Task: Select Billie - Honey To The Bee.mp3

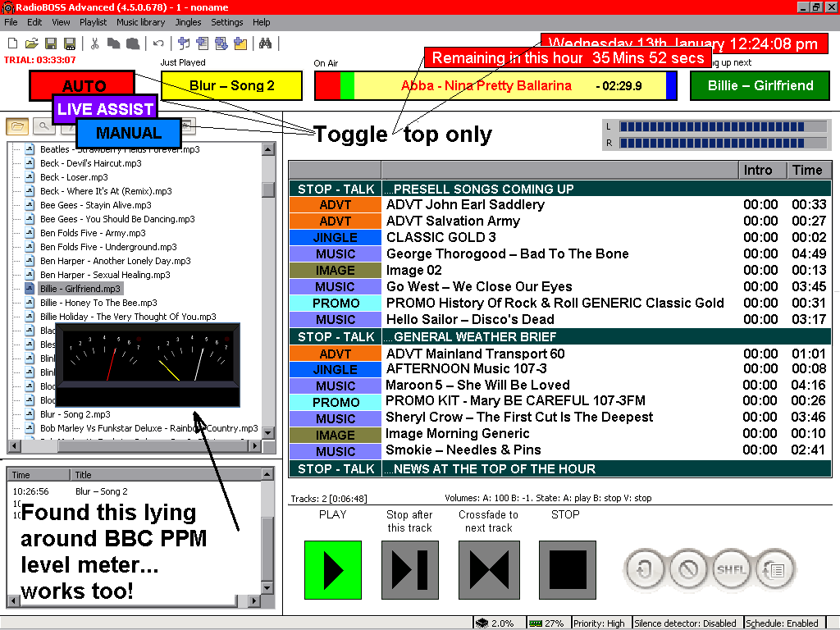Action: click(x=98, y=303)
